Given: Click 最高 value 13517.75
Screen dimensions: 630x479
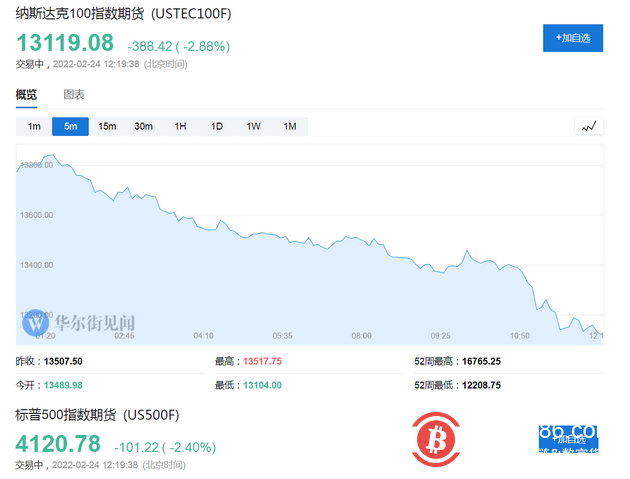Looking at the screenshot, I should tap(262, 361).
